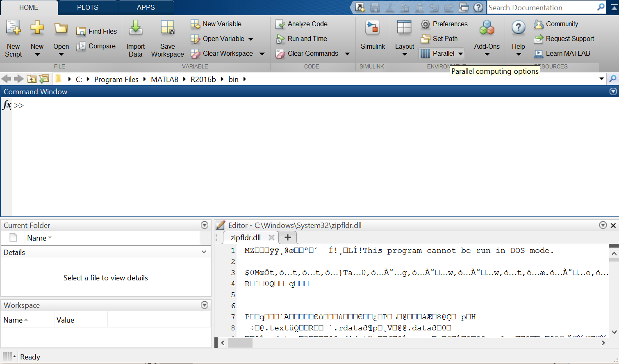Open the Help question mark icon
619x364 pixels.
click(518, 28)
